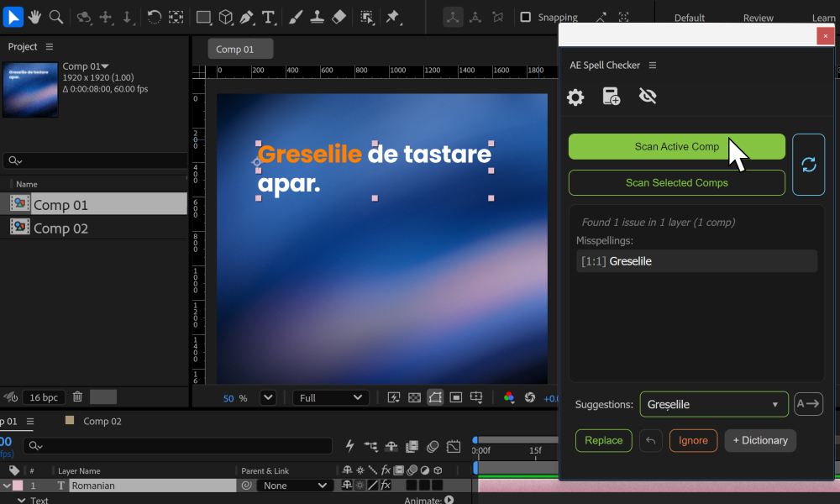Screen dimensions: 840x504
Task: Collapse the Romanian layer twirl arrow
Action: coord(7,486)
